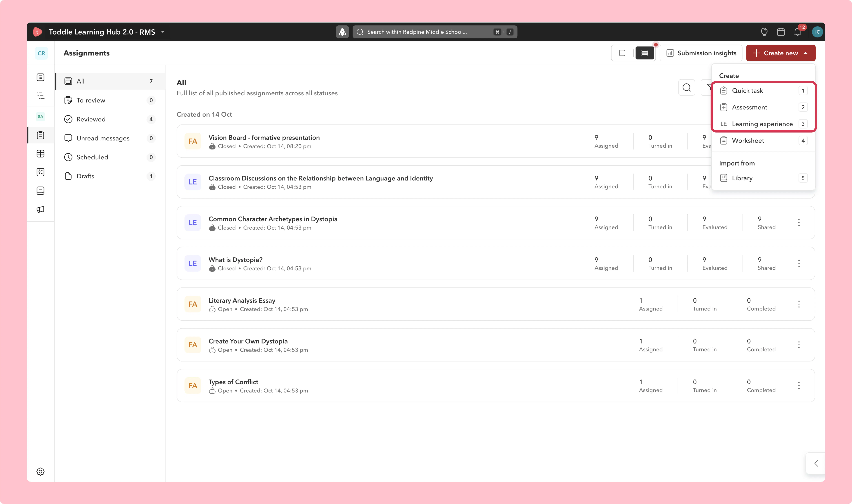
Task: Click Turned in count for Types of Conflict
Action: (705, 386)
